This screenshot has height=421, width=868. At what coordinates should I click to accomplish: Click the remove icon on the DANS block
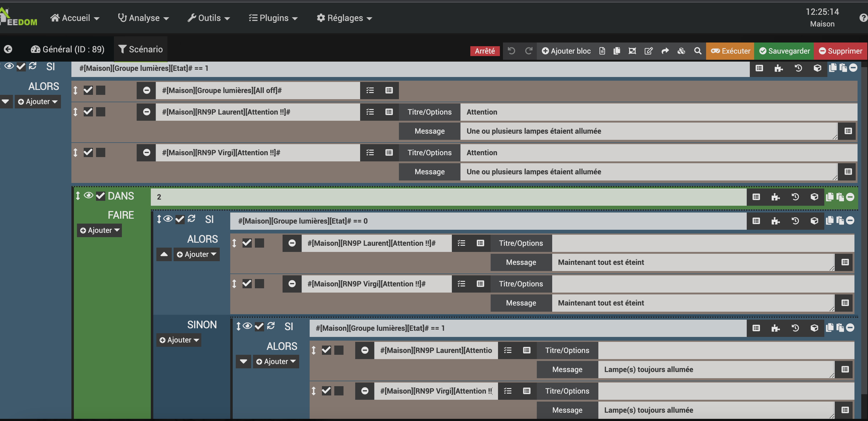click(x=850, y=197)
